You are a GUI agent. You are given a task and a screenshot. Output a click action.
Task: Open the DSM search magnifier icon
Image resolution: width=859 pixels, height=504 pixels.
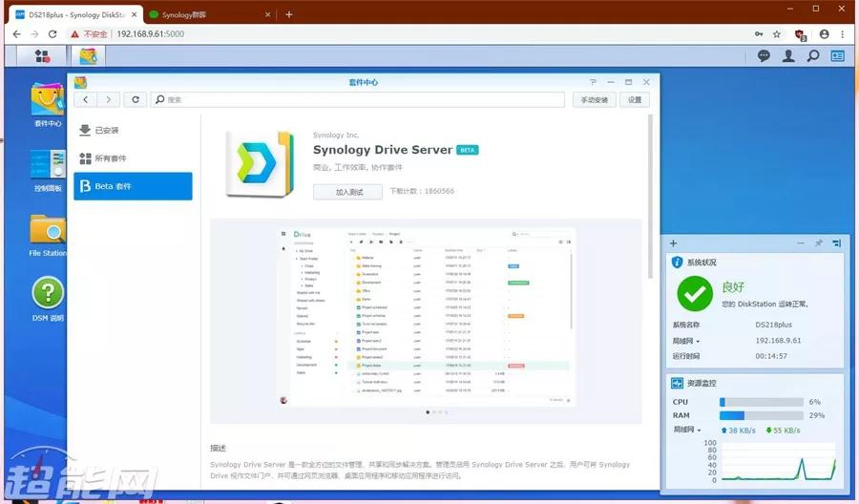(x=813, y=56)
